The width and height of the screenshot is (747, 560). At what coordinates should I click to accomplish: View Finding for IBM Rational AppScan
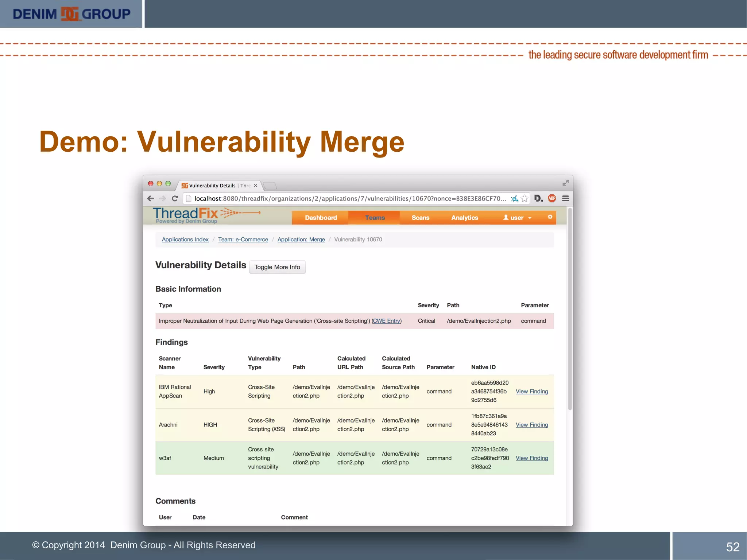(531, 392)
